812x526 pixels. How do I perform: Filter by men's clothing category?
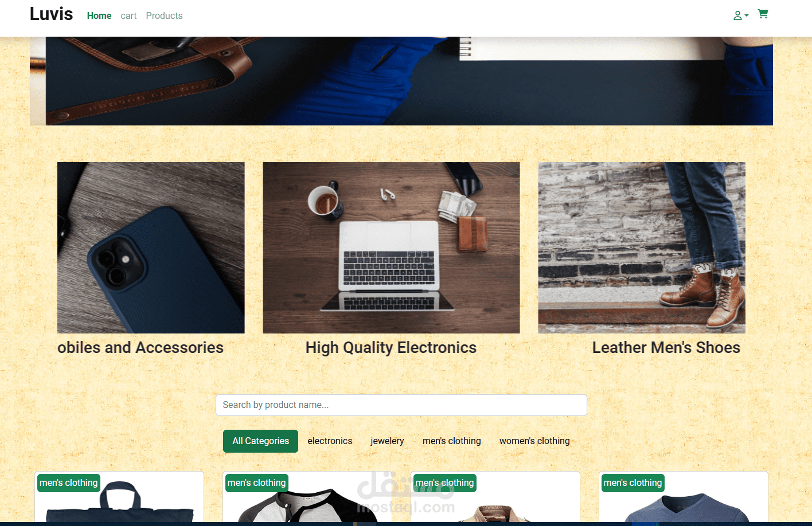point(452,441)
